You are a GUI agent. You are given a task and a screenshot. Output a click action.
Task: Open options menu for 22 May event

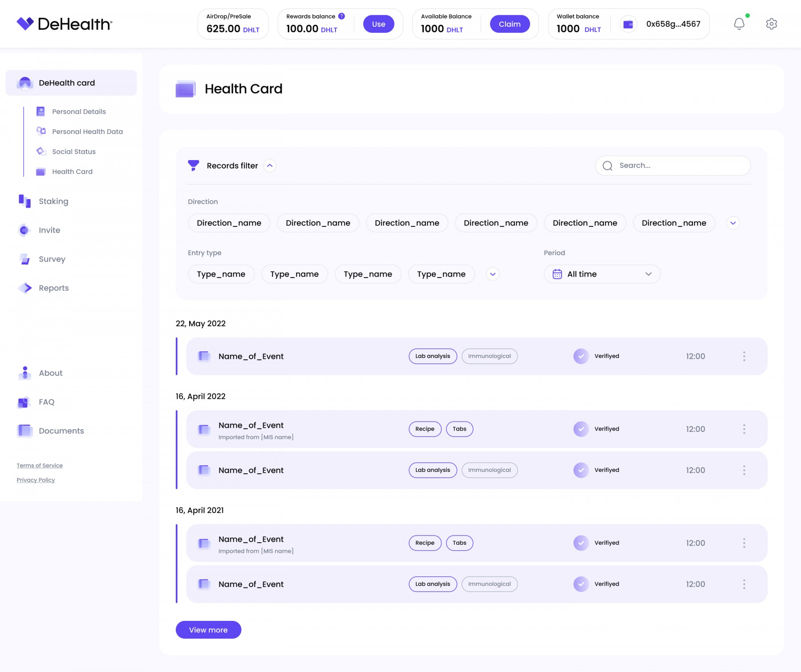click(x=744, y=356)
